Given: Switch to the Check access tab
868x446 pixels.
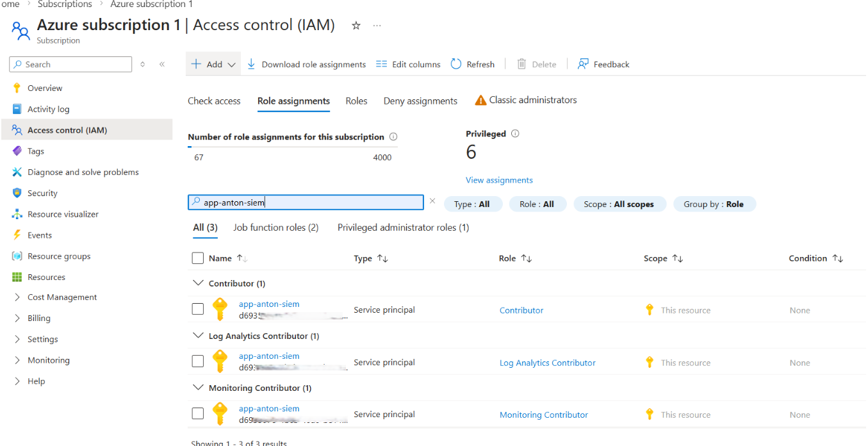Looking at the screenshot, I should (x=214, y=101).
